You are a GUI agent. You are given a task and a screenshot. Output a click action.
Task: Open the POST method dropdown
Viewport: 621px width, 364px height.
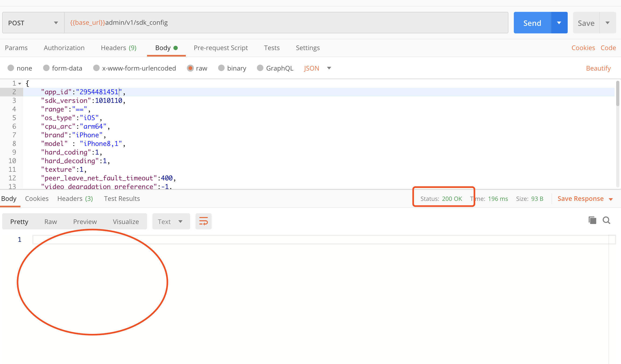pyautogui.click(x=56, y=23)
